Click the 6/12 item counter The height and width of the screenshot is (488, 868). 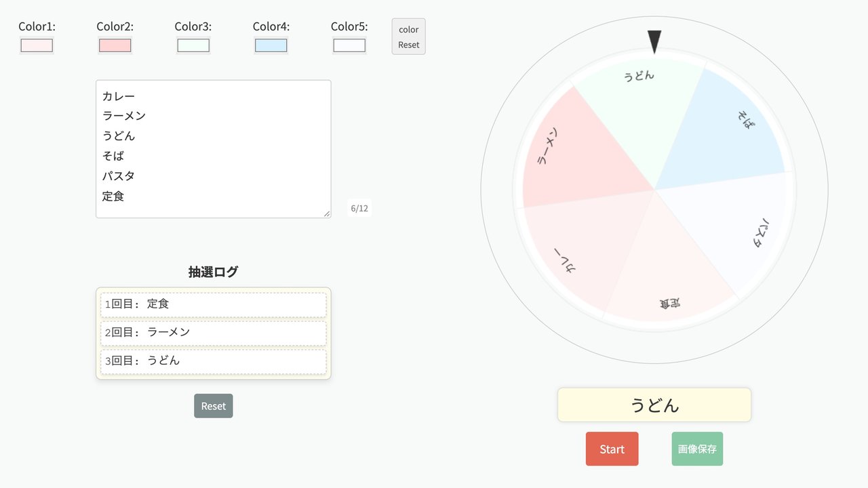click(x=359, y=208)
